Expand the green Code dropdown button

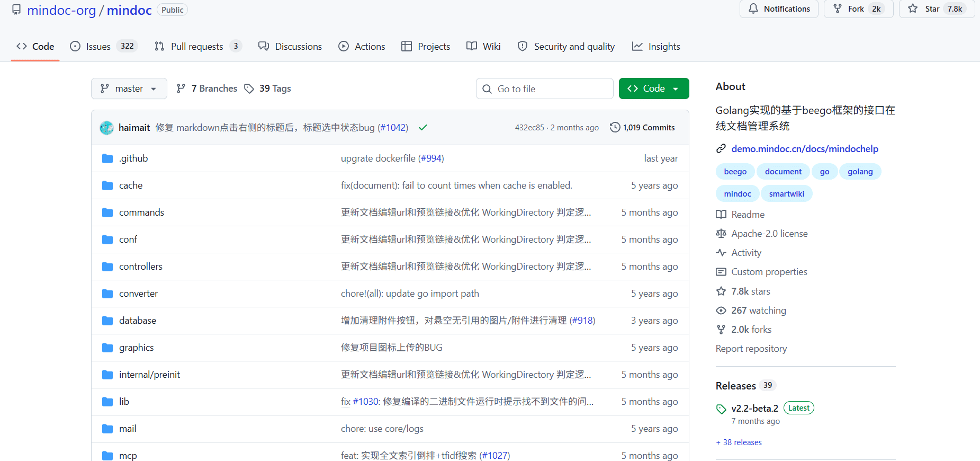(x=654, y=88)
